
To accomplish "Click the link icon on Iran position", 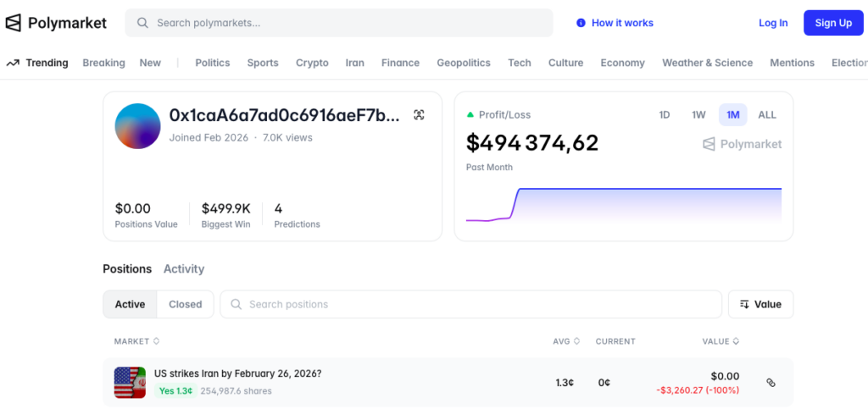I will 771,383.
